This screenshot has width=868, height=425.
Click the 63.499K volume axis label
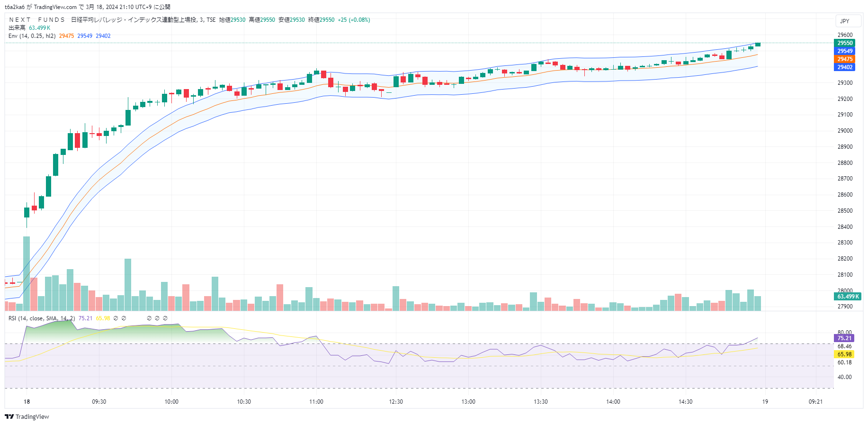pos(847,297)
